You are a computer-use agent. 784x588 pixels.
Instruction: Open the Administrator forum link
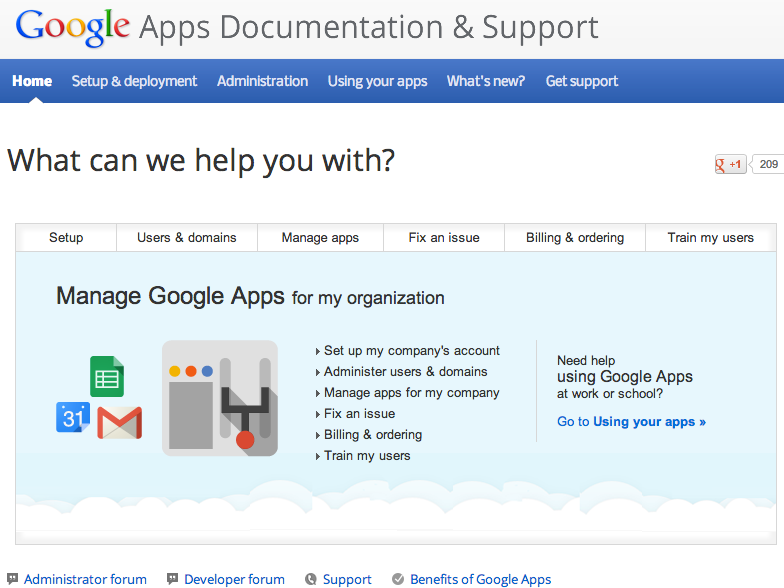point(86,579)
